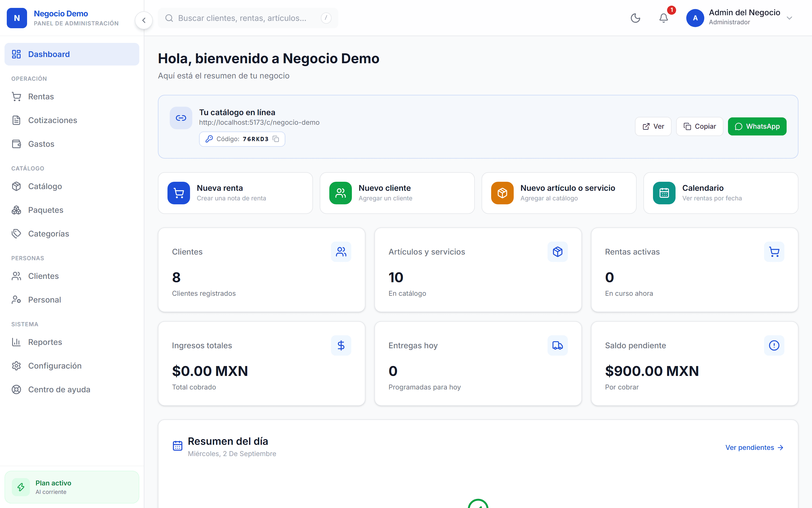The width and height of the screenshot is (812, 508).
Task: Click the catalog link chain icon
Action: (181, 118)
